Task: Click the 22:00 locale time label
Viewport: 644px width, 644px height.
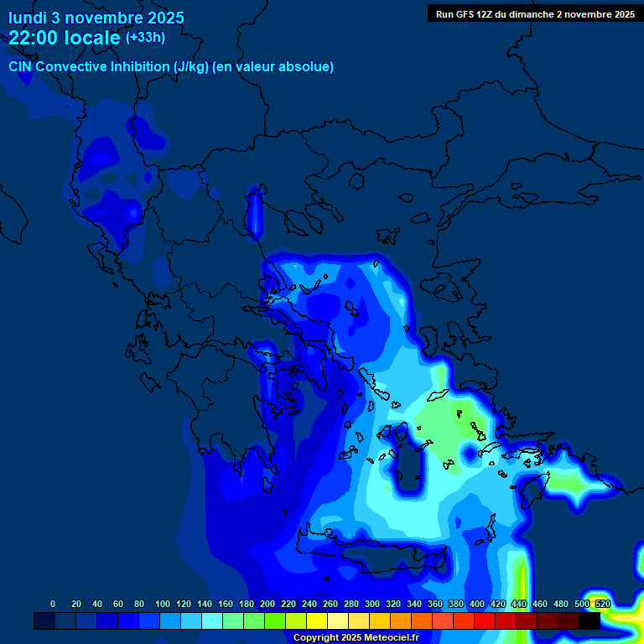Action: (x=65, y=38)
